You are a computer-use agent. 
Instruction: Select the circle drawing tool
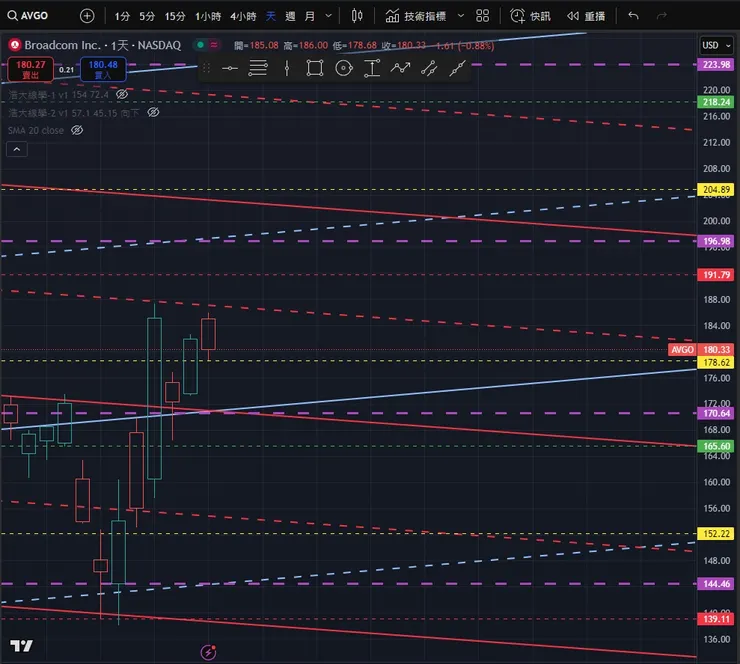pos(344,68)
